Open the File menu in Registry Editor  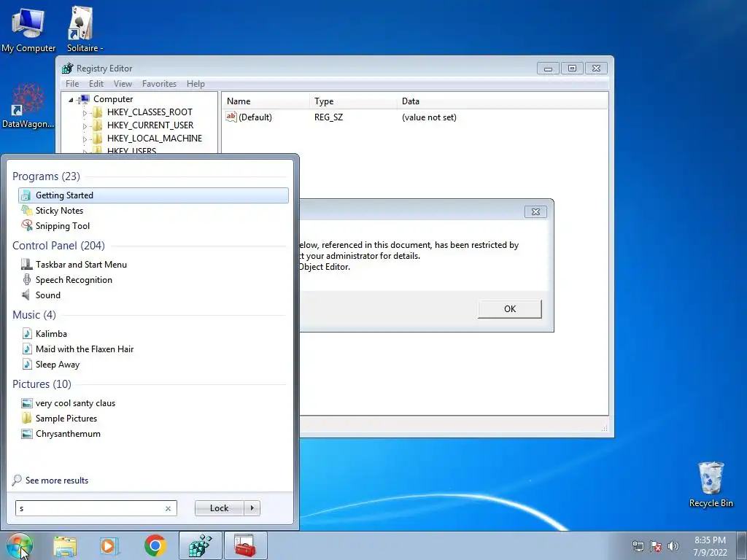(x=72, y=84)
